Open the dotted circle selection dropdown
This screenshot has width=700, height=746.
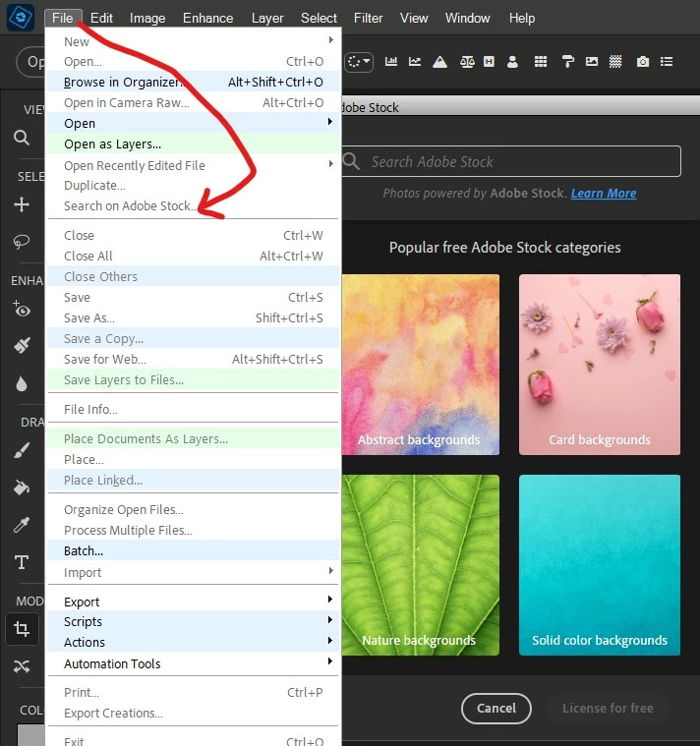[359, 62]
